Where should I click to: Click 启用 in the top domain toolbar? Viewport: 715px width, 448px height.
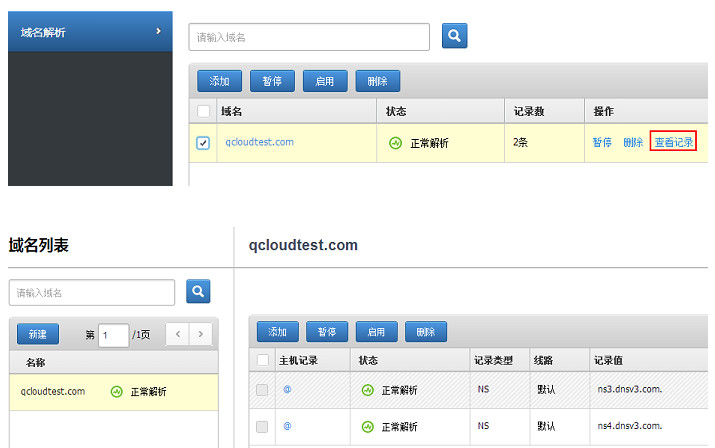coord(325,81)
